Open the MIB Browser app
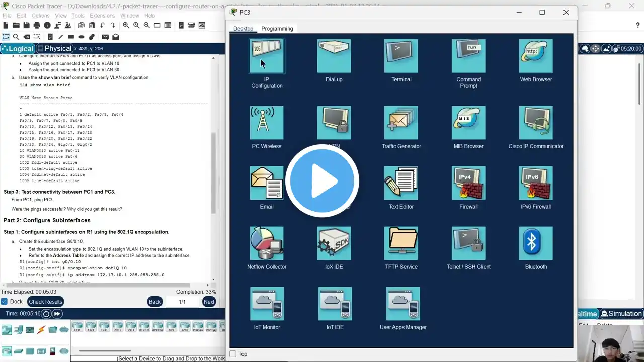 [468, 123]
